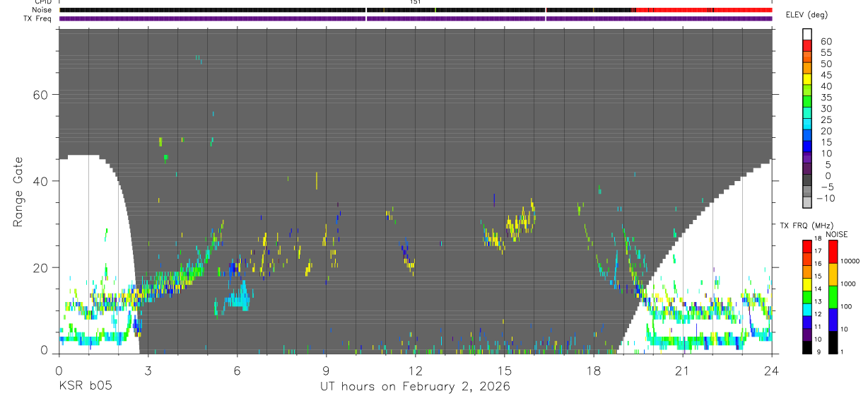Click the "Range Gate" y-axis label

tap(19, 192)
